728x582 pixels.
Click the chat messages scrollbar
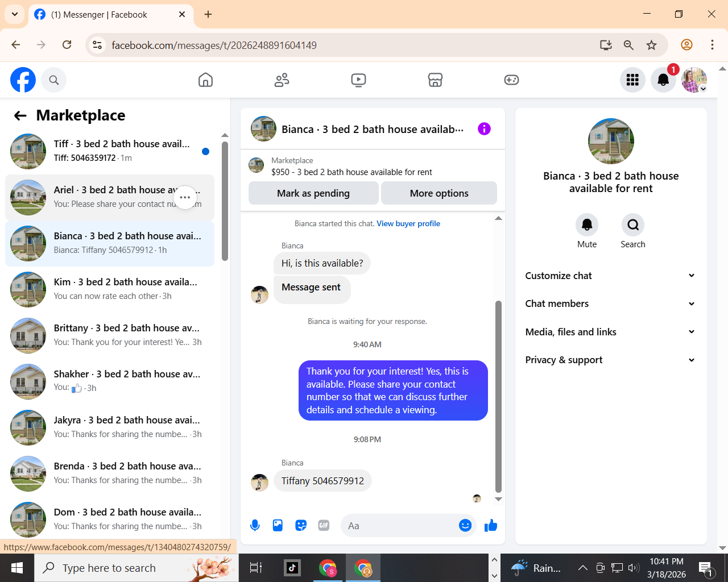click(498, 397)
